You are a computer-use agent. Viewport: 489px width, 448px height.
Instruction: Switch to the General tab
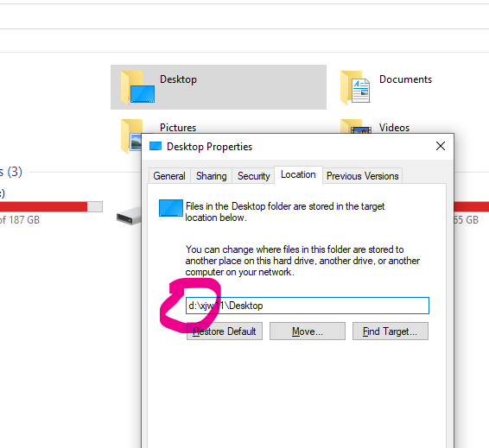169,176
